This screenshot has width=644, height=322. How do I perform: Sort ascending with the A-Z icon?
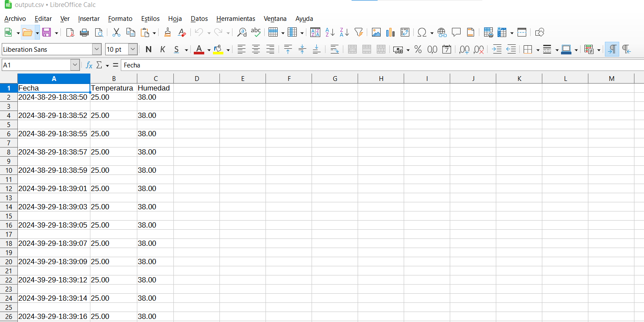click(x=330, y=33)
